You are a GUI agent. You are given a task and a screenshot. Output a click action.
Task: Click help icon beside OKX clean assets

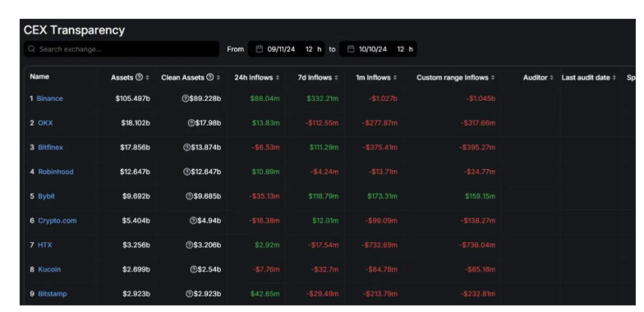tap(191, 123)
